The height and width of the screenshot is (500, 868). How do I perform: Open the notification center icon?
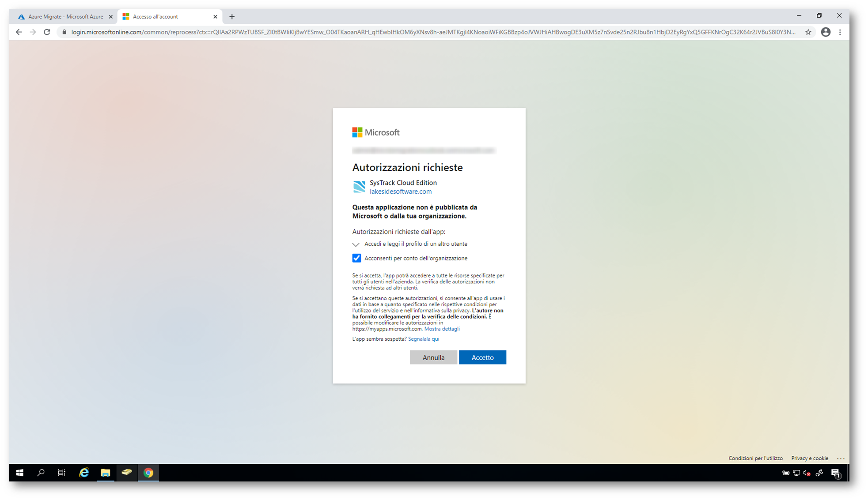[x=836, y=473]
